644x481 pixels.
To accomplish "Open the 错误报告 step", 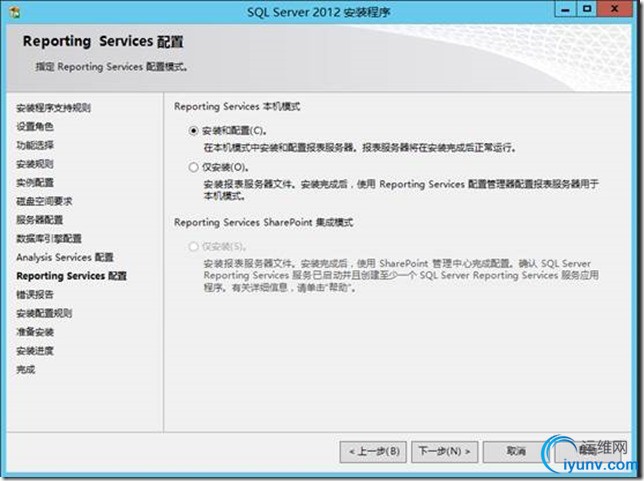I will tap(35, 295).
